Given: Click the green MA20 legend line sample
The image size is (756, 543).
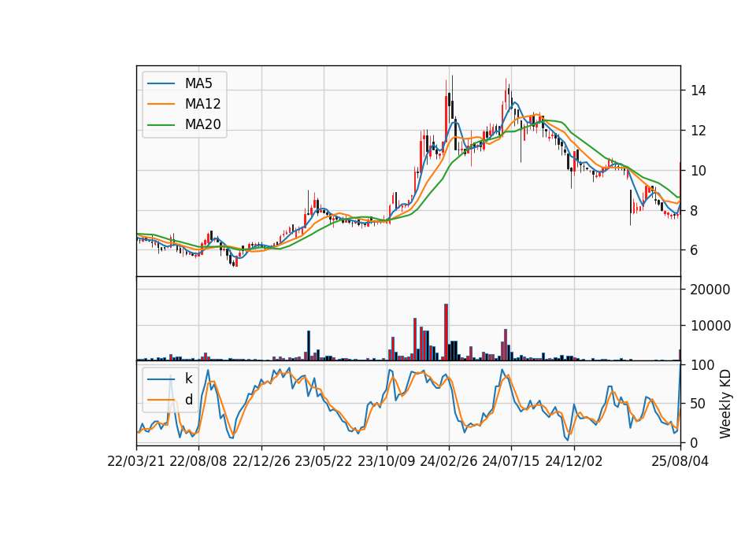Looking at the screenshot, I should point(161,125).
